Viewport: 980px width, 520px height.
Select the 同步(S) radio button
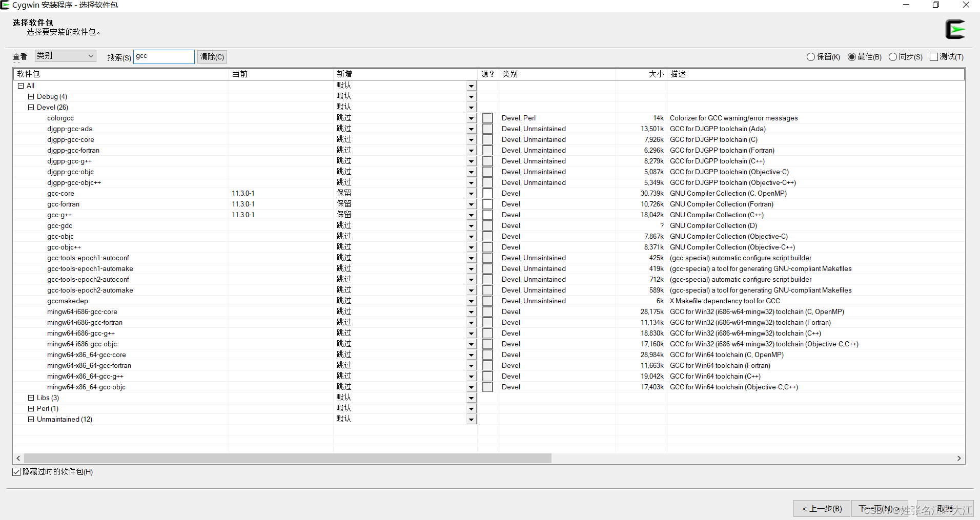(x=892, y=57)
